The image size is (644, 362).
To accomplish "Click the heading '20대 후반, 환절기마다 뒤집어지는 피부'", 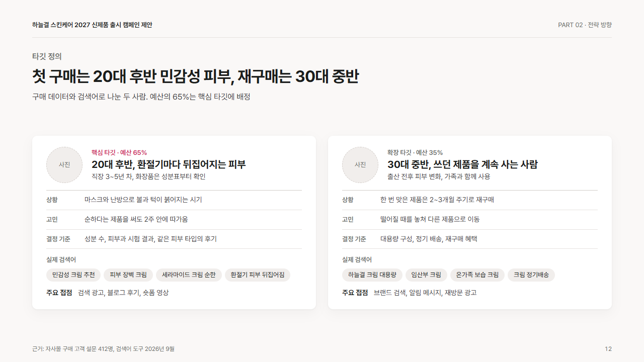I will 169,164.
